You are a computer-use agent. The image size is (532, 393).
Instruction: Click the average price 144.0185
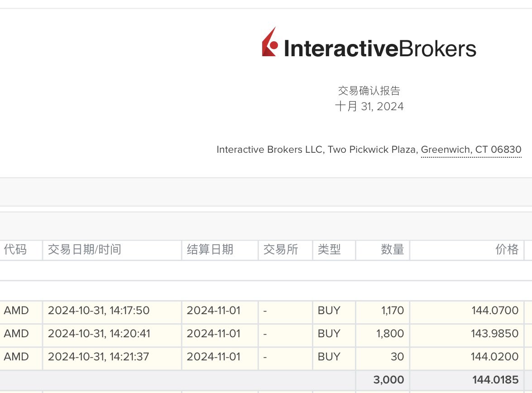click(495, 380)
